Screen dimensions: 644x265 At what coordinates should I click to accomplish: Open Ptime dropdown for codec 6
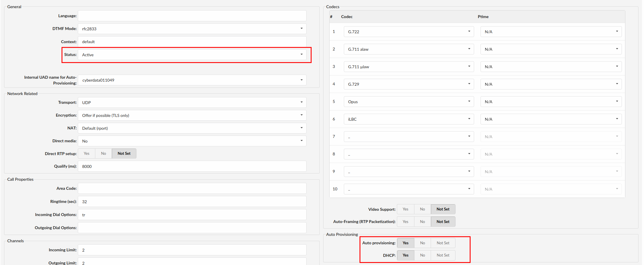tap(551, 119)
